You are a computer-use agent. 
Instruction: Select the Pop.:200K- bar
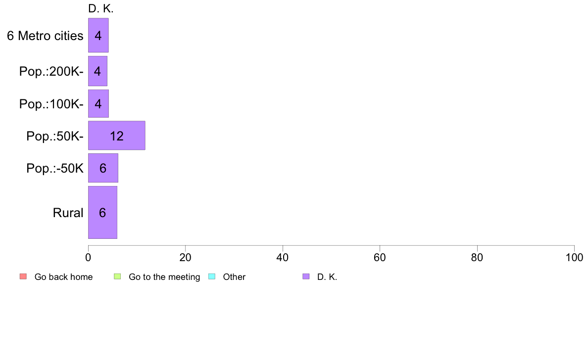(98, 71)
